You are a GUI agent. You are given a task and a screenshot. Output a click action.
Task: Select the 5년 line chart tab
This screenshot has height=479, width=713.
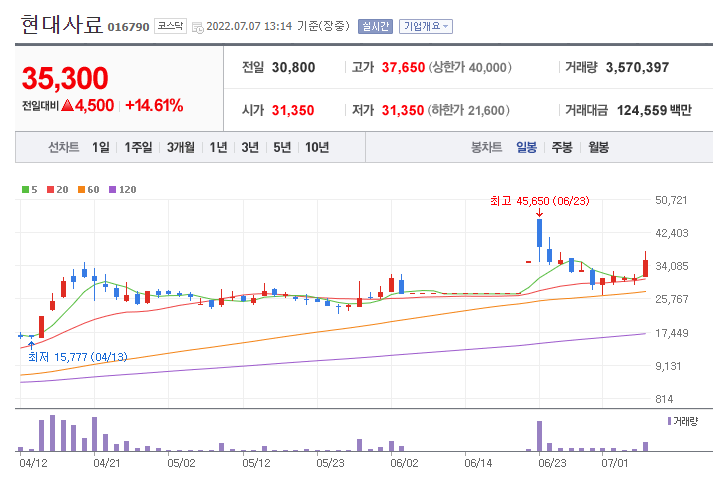[282, 147]
